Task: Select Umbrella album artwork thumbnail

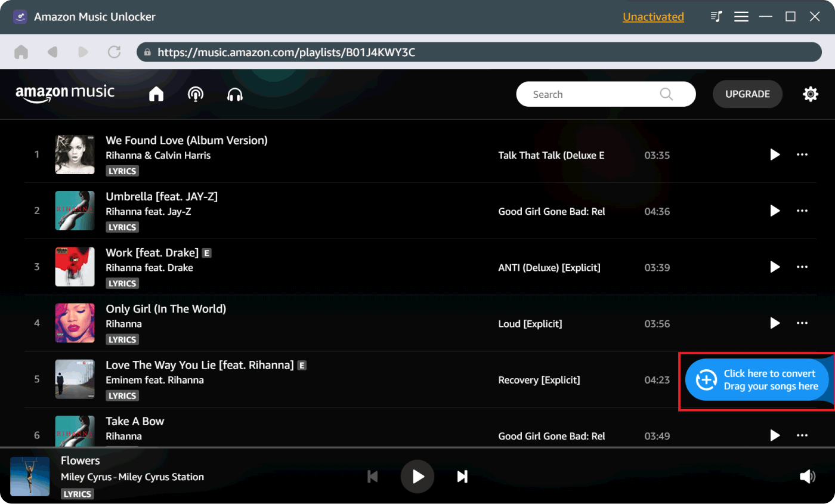Action: click(x=75, y=211)
